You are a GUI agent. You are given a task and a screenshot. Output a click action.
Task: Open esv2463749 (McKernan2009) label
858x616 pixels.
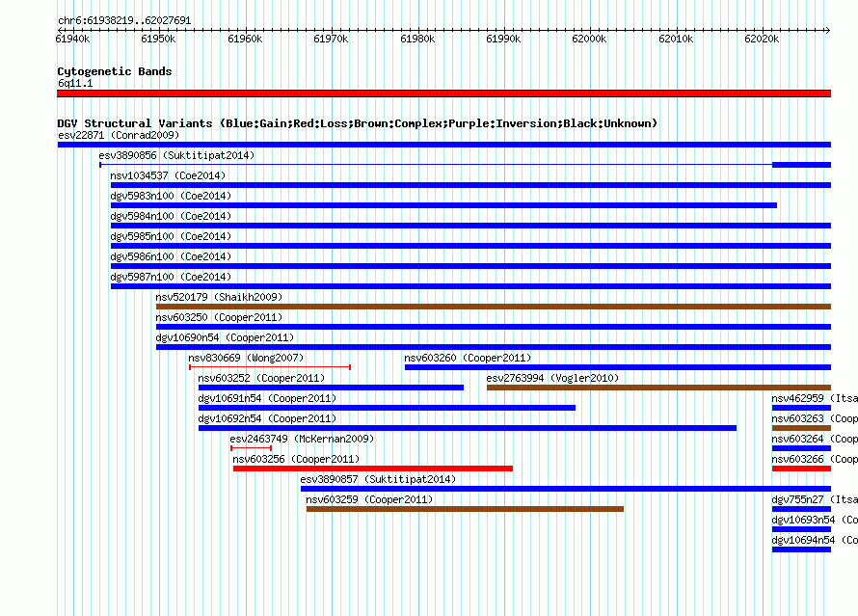click(302, 439)
